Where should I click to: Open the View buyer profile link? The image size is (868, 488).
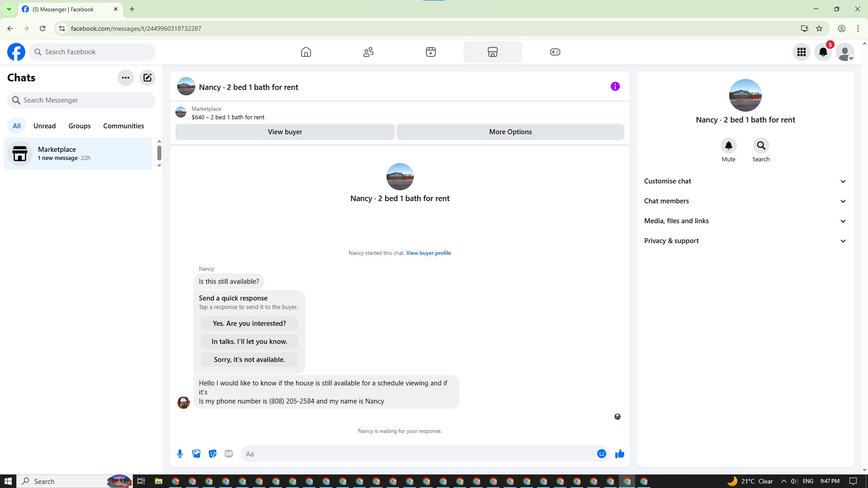(429, 253)
